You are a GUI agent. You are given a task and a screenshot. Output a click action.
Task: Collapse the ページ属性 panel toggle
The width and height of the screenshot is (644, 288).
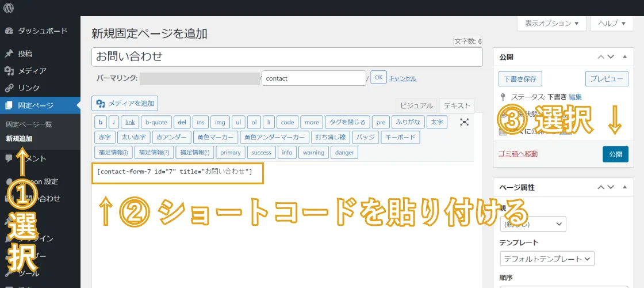click(625, 187)
